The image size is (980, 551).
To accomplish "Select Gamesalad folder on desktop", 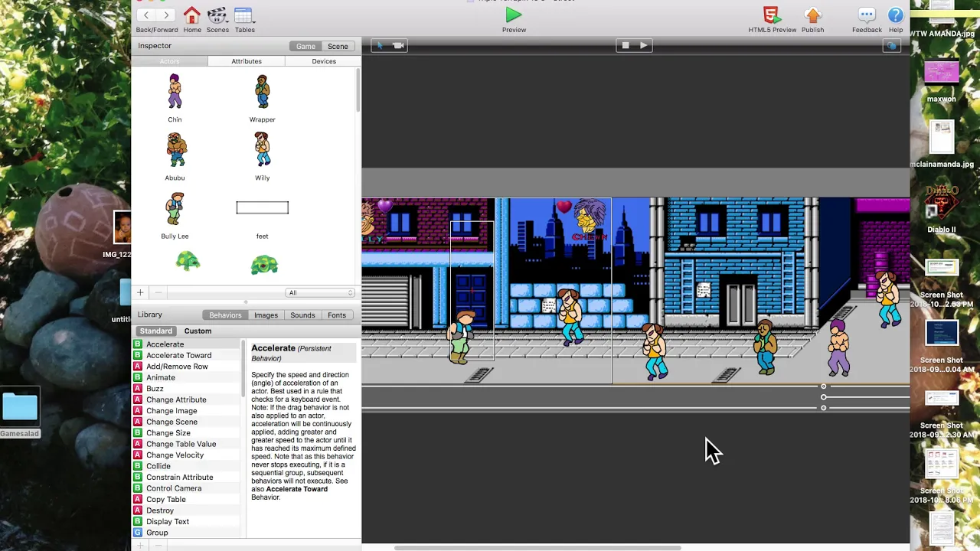I will (20, 414).
